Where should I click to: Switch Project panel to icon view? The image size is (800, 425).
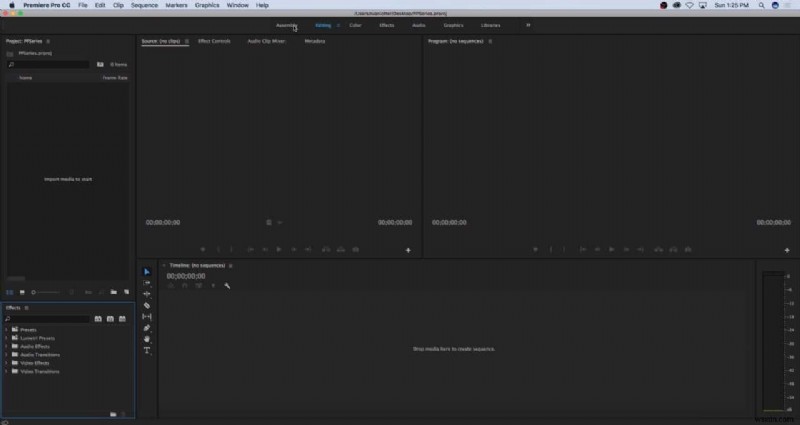(22, 292)
